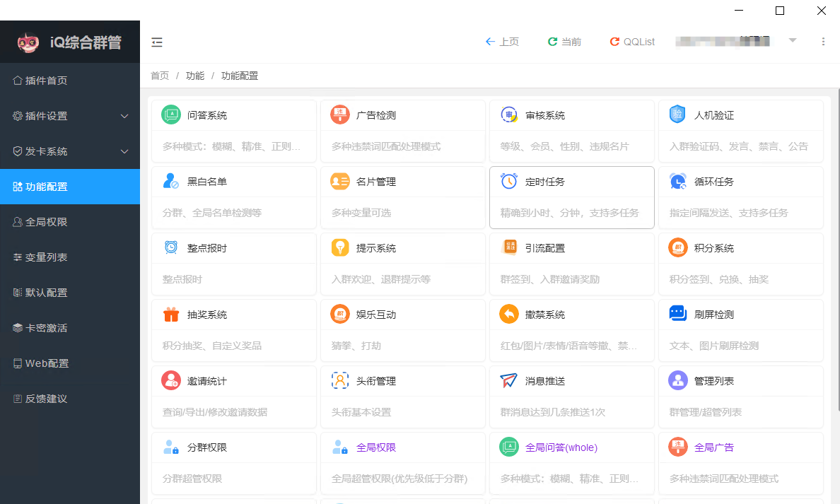840x504 pixels.
Task: Open the 问答系统 feature icon
Action: point(172,114)
